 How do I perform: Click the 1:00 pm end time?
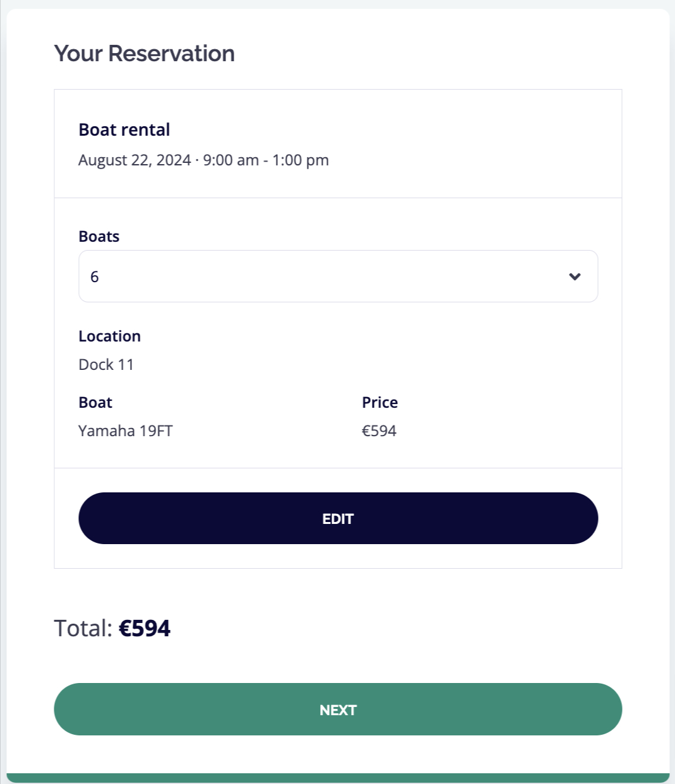pos(301,160)
